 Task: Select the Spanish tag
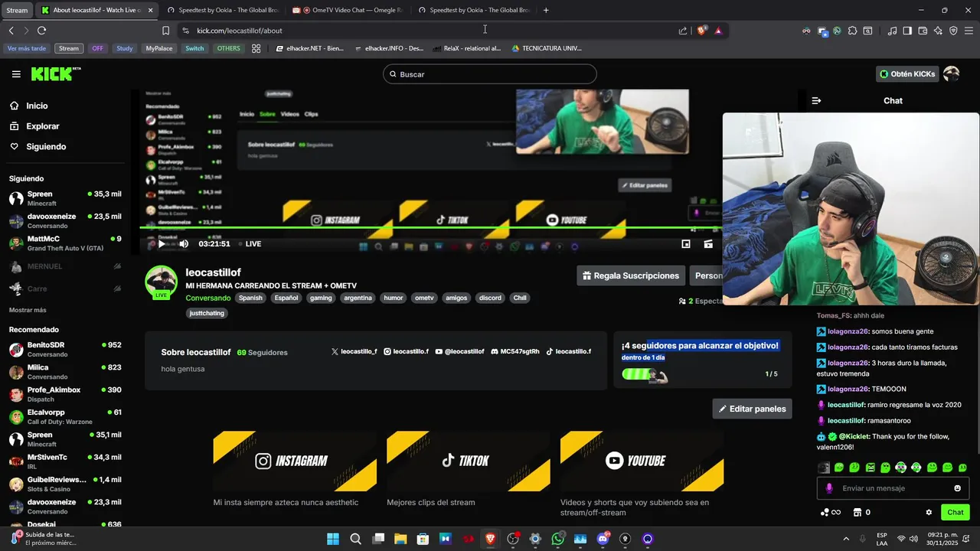250,298
